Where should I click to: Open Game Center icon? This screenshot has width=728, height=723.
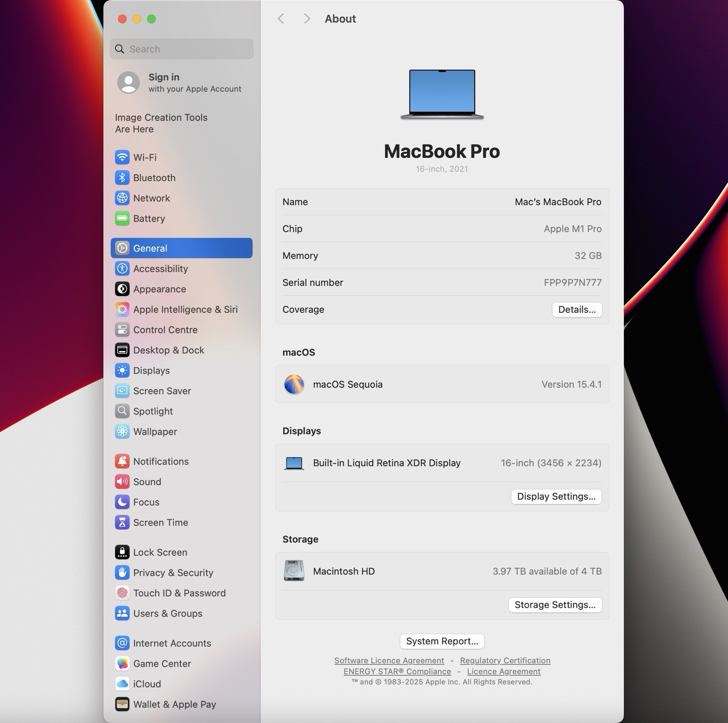click(122, 664)
